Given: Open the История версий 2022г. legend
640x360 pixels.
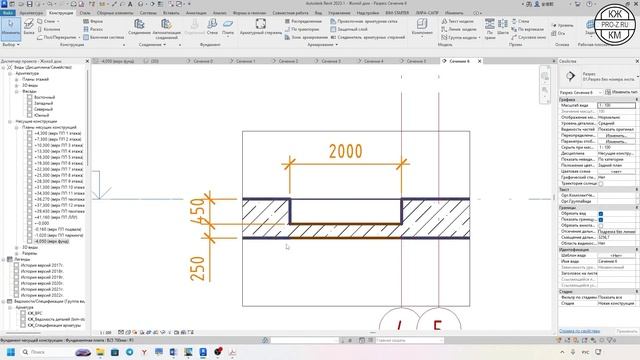Looking at the screenshot, I should pos(42,295).
